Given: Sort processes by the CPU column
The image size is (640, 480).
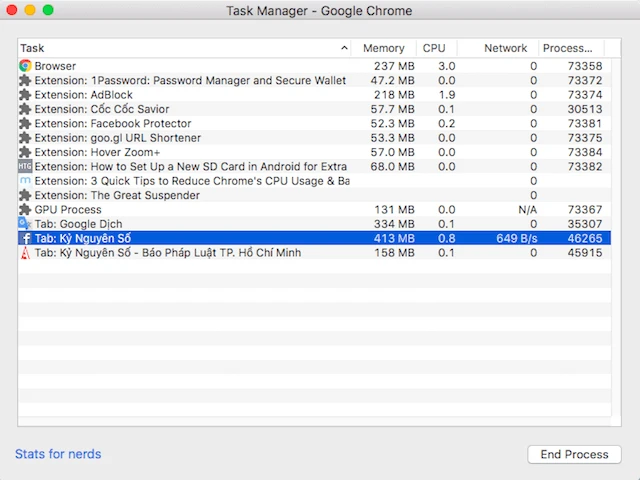Looking at the screenshot, I should 434,48.
